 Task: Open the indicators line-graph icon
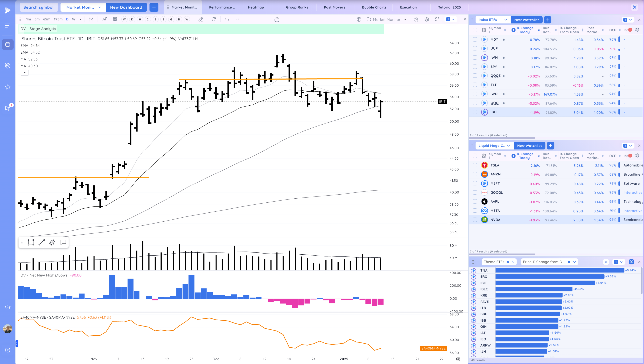104,19
